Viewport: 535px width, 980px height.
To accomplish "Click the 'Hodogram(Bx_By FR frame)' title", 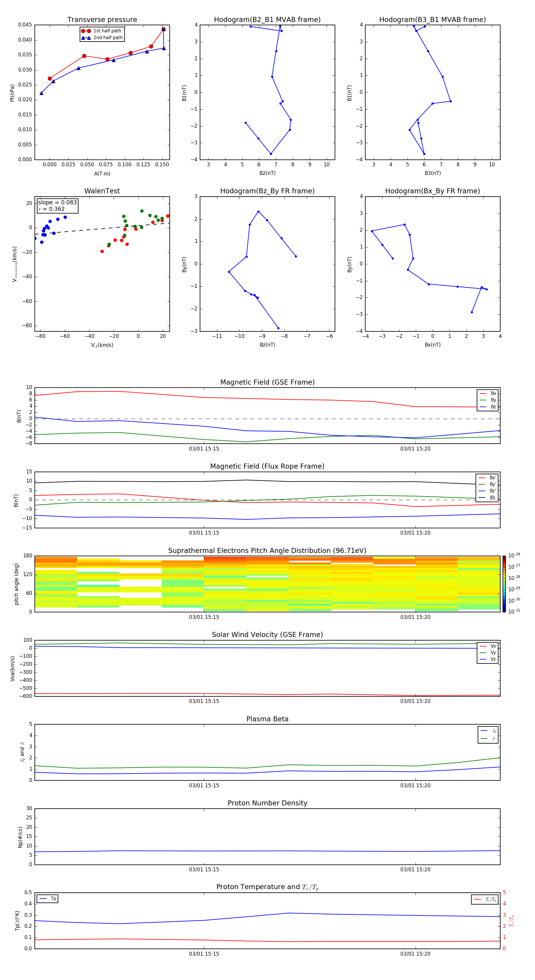I will 432,191.
